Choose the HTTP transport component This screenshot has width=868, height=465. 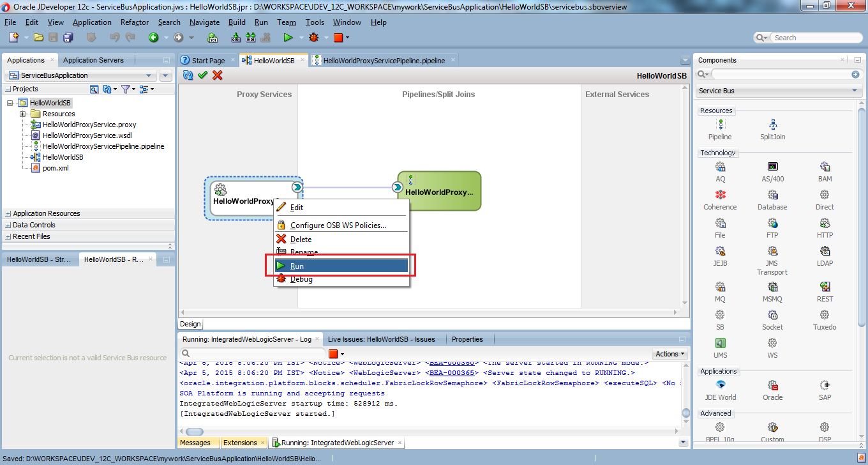coord(825,228)
